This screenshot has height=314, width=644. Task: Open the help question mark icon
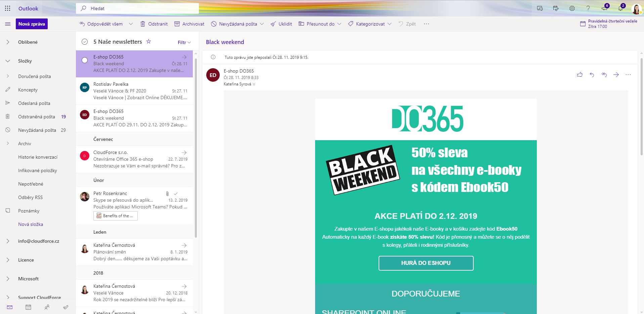coord(588,8)
